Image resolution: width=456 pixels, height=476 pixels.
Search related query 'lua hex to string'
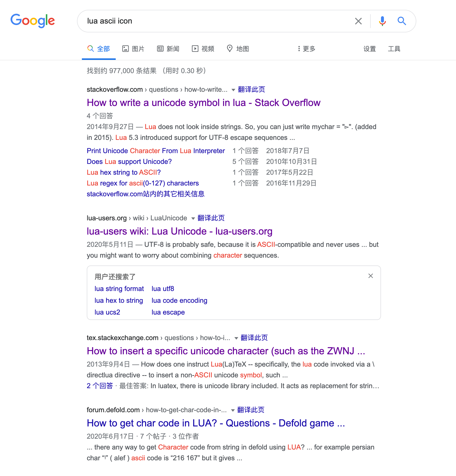(x=119, y=300)
